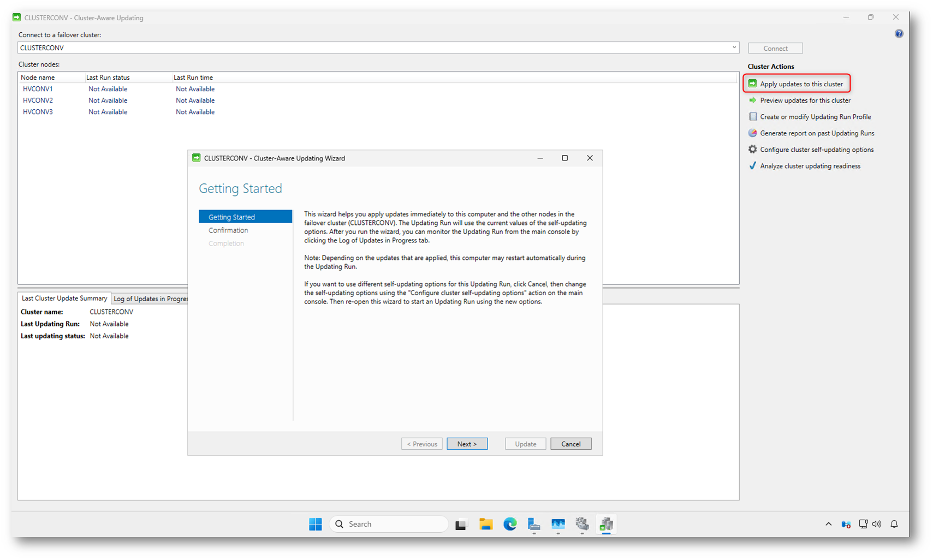Click the Generate report pie chart icon

(752, 133)
